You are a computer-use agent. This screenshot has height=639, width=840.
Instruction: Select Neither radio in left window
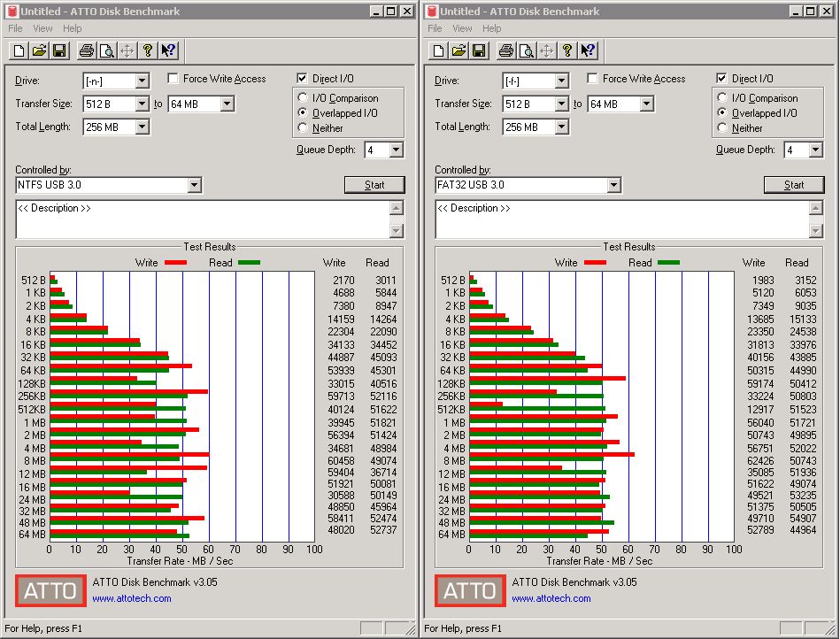(x=303, y=127)
